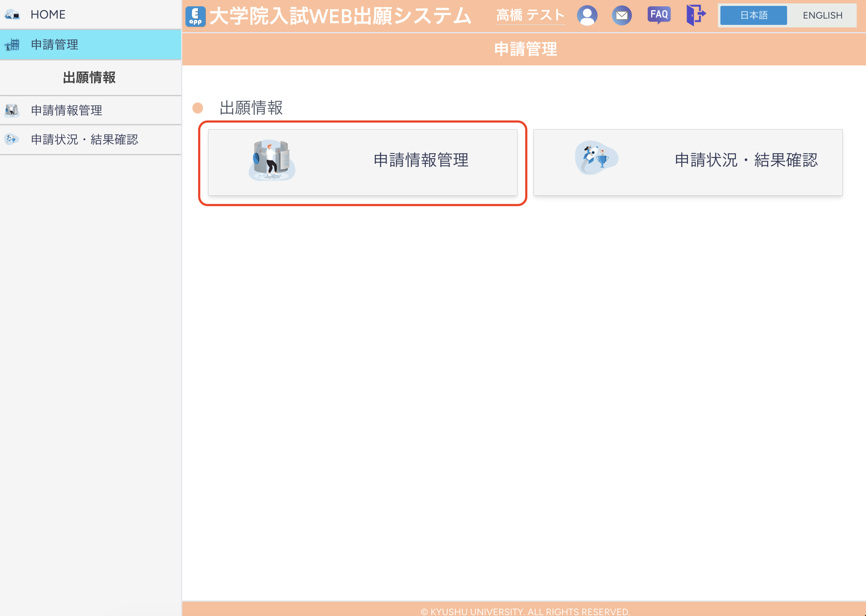The width and height of the screenshot is (866, 616).
Task: Click the 申請状況・結果確認 trophy icon in the sidebar
Action: click(12, 139)
